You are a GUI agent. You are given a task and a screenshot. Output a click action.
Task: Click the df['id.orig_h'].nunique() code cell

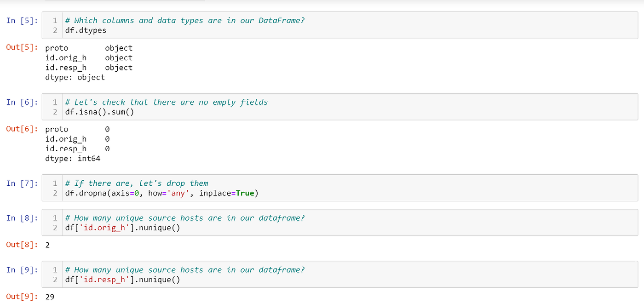[339, 223]
